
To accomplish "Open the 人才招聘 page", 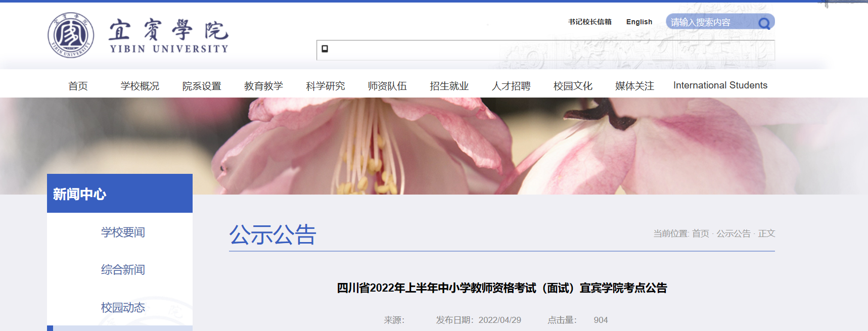I will [x=511, y=86].
